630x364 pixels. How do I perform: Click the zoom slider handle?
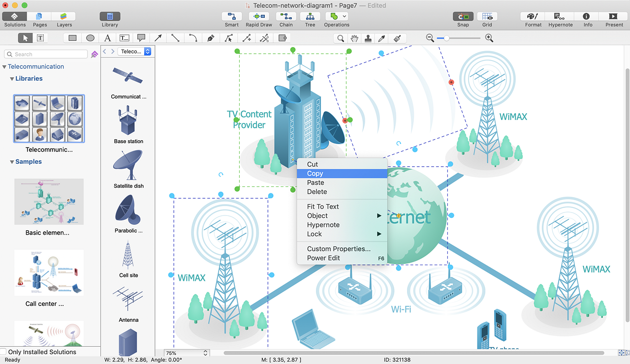click(x=446, y=38)
